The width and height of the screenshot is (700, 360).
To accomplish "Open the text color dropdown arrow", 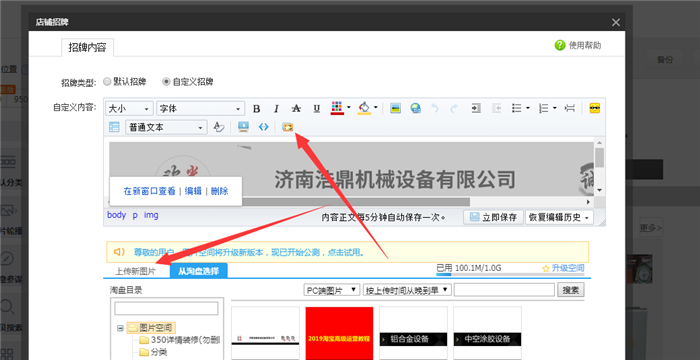I will click(x=349, y=108).
